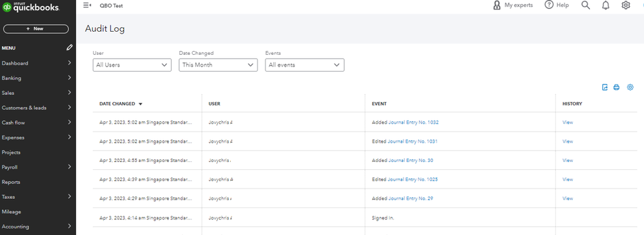Click the 'Signed In.' event text
The width and height of the screenshot is (644, 235).
(383, 218)
